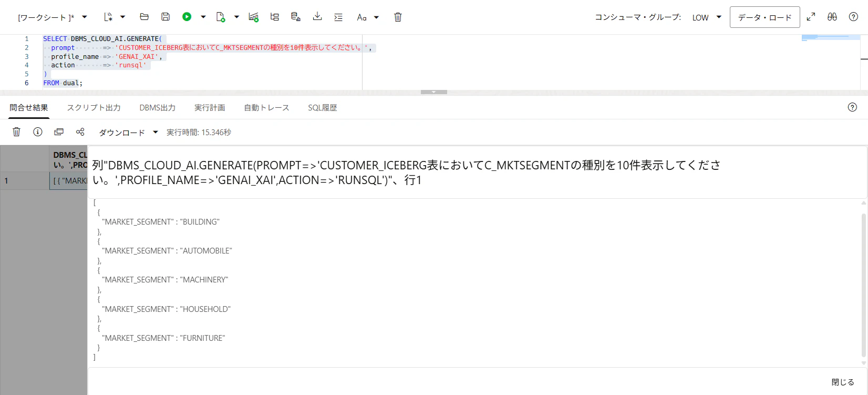The height and width of the screenshot is (395, 868).
Task: Select the 自動トレース tab
Action: (266, 107)
